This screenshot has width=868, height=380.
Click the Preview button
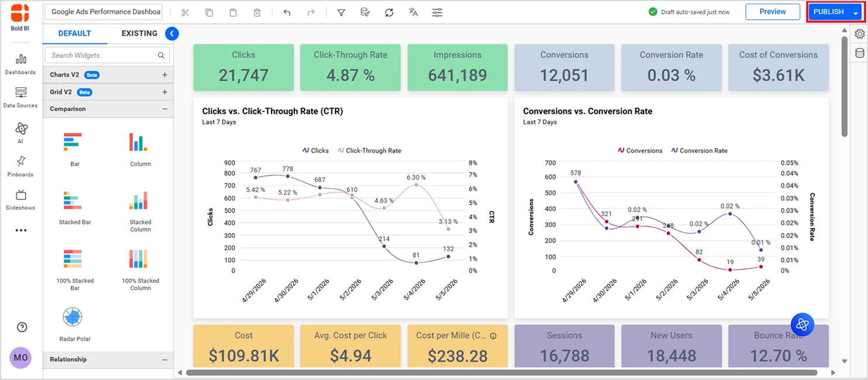click(773, 12)
